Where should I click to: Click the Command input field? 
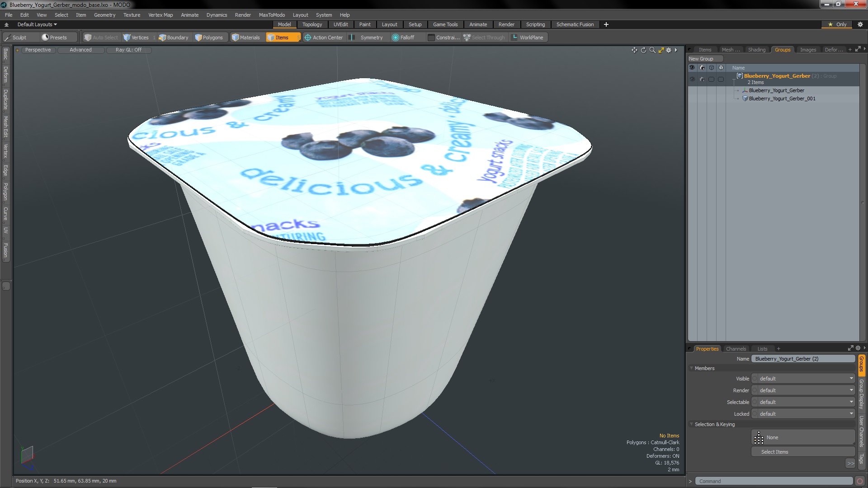tap(775, 481)
